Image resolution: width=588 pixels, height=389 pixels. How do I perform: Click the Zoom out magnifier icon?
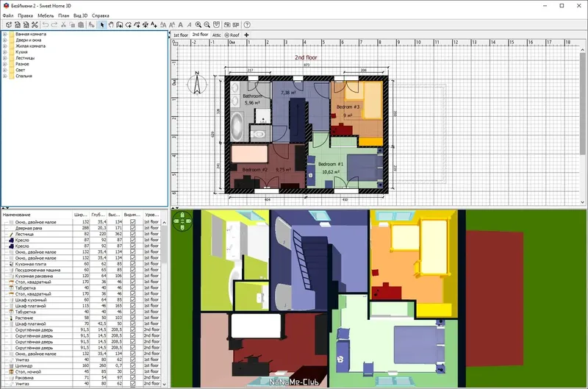pyautogui.click(x=207, y=25)
